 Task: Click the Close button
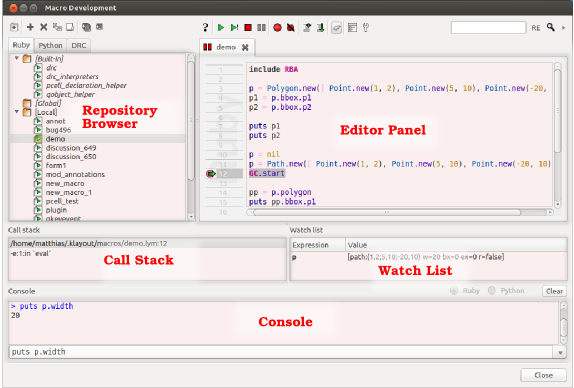543,375
